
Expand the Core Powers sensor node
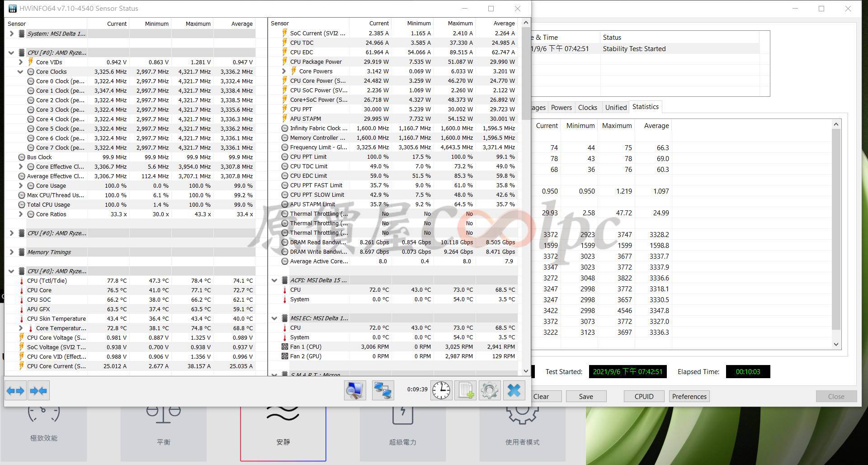(284, 71)
